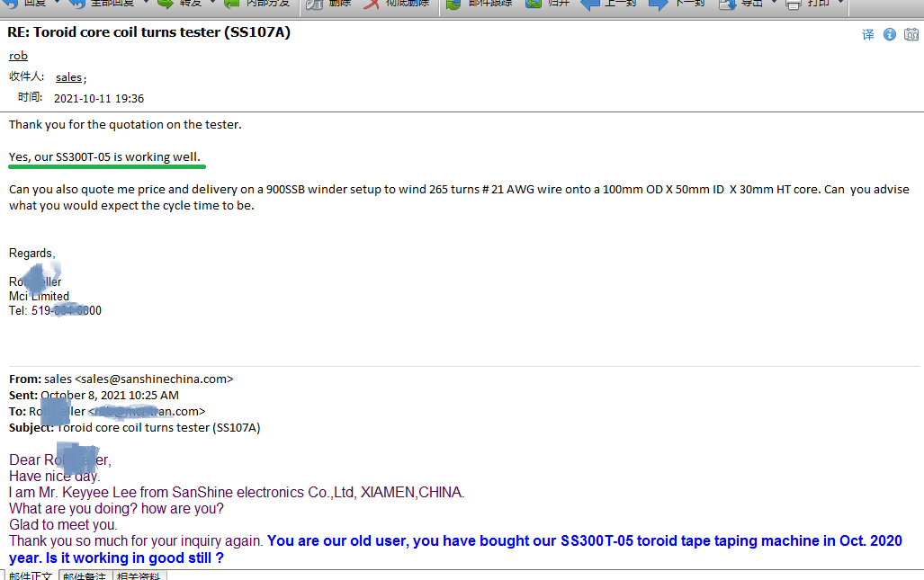The height and width of the screenshot is (580, 924).
Task: Switch to the 邮件正文 tab
Action: [31, 576]
